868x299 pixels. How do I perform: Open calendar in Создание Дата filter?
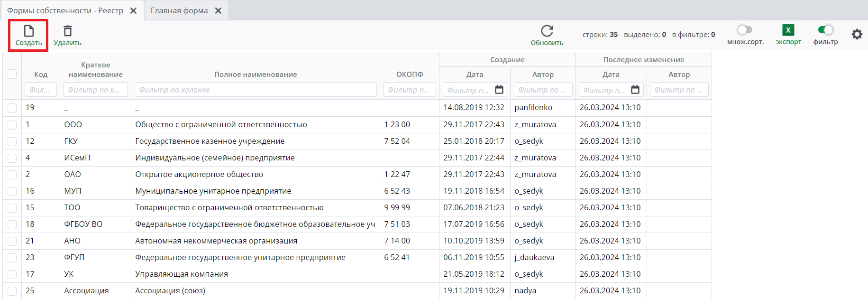click(499, 90)
